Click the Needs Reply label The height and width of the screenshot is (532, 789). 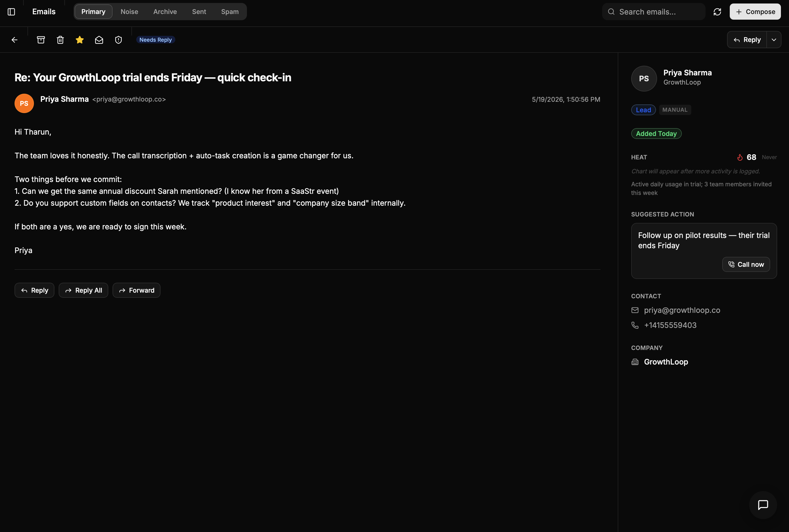pyautogui.click(x=155, y=40)
